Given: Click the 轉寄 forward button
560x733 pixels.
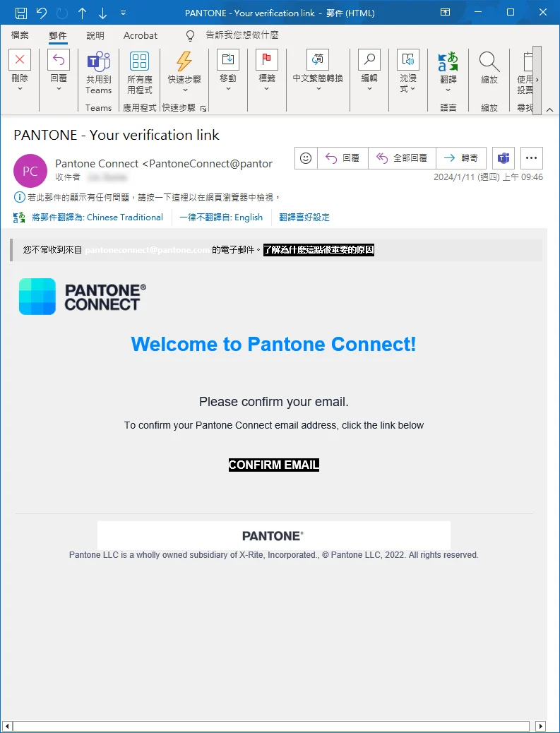Looking at the screenshot, I should (461, 158).
